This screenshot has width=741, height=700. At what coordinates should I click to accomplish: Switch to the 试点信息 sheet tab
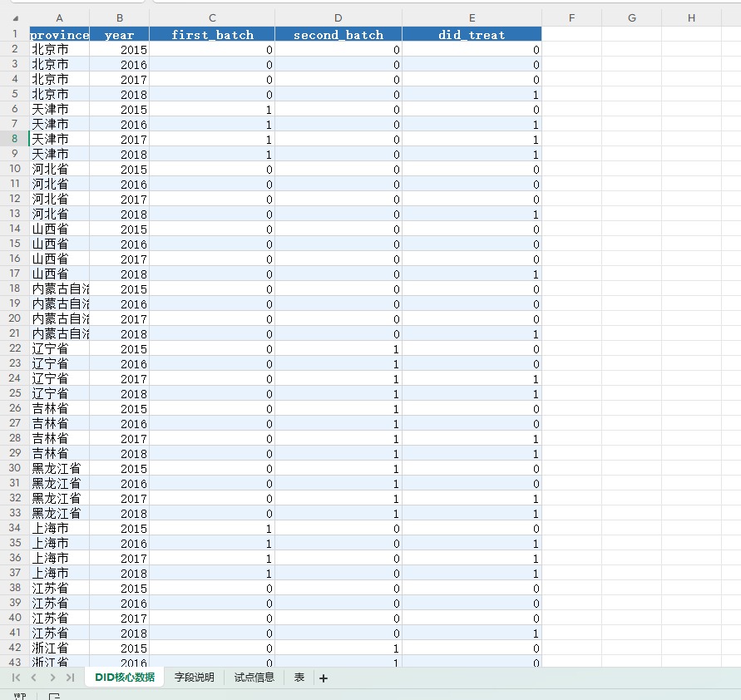pos(254,678)
